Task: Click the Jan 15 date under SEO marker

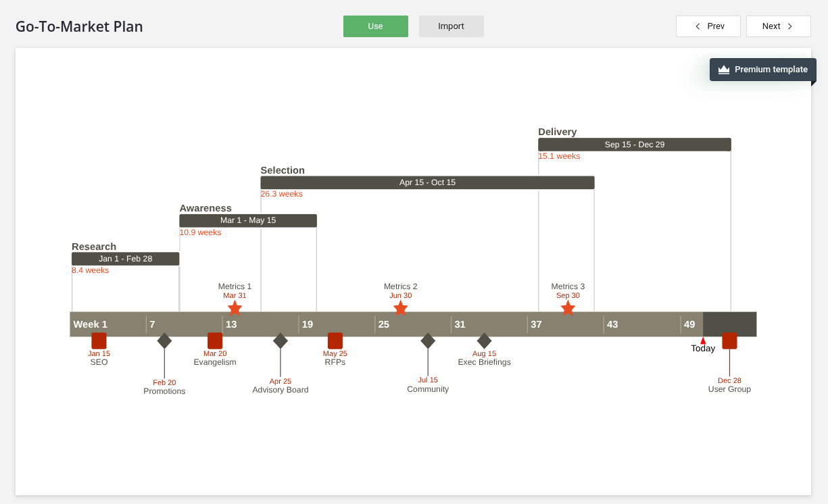Action: click(99, 353)
